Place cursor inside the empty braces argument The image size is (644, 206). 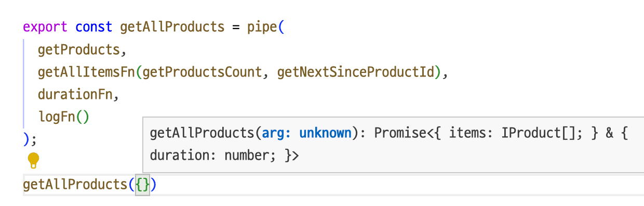pyautogui.click(x=143, y=184)
